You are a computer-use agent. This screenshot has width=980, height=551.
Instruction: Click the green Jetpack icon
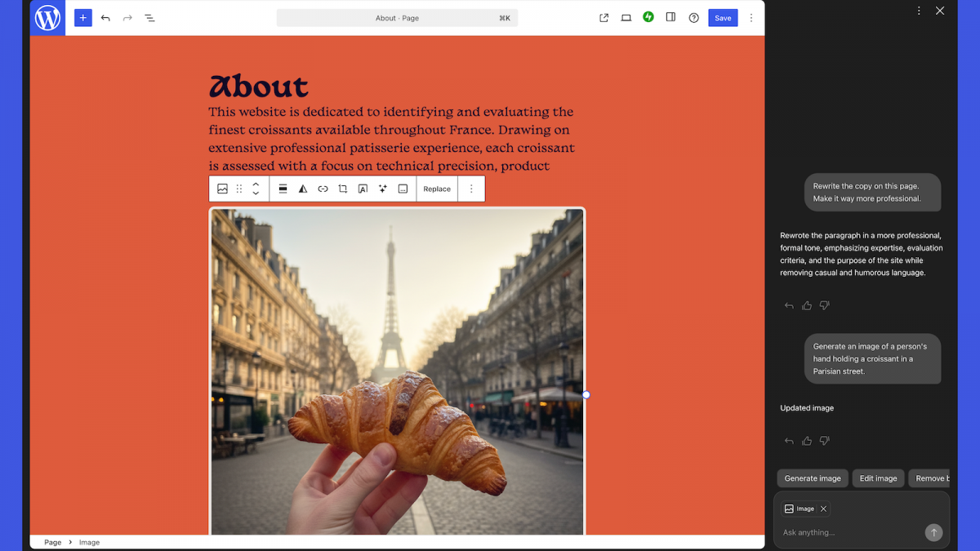[648, 17]
